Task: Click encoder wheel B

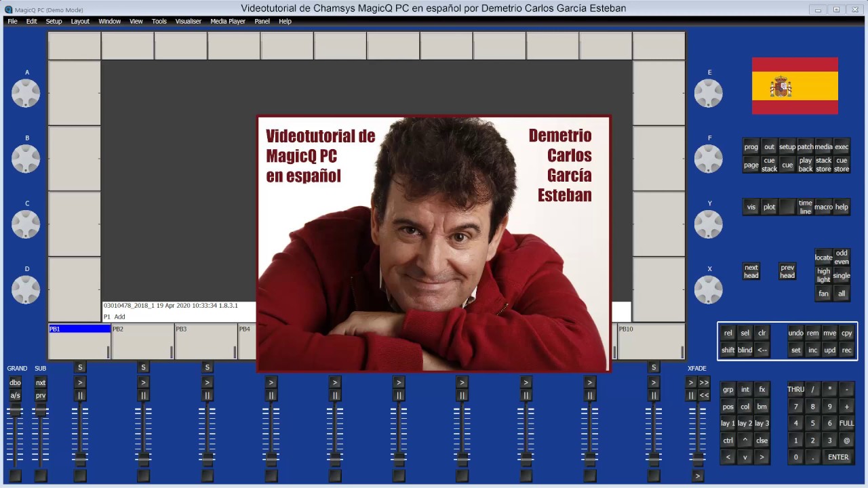Action: tap(26, 159)
